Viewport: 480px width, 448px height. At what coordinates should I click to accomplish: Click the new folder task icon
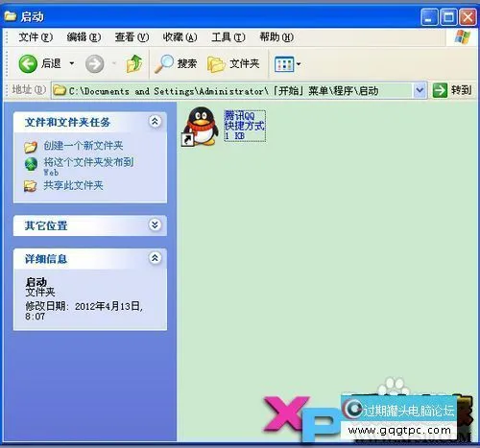click(31, 147)
